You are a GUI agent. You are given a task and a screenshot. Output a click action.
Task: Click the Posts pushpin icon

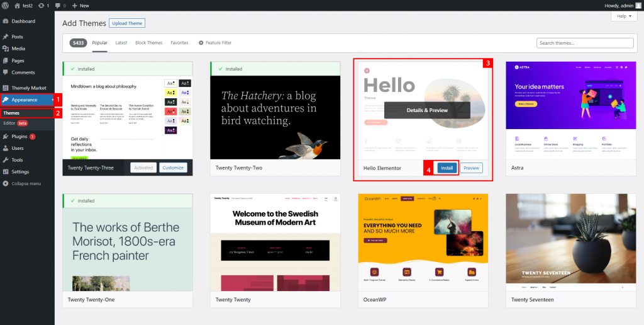click(x=6, y=37)
